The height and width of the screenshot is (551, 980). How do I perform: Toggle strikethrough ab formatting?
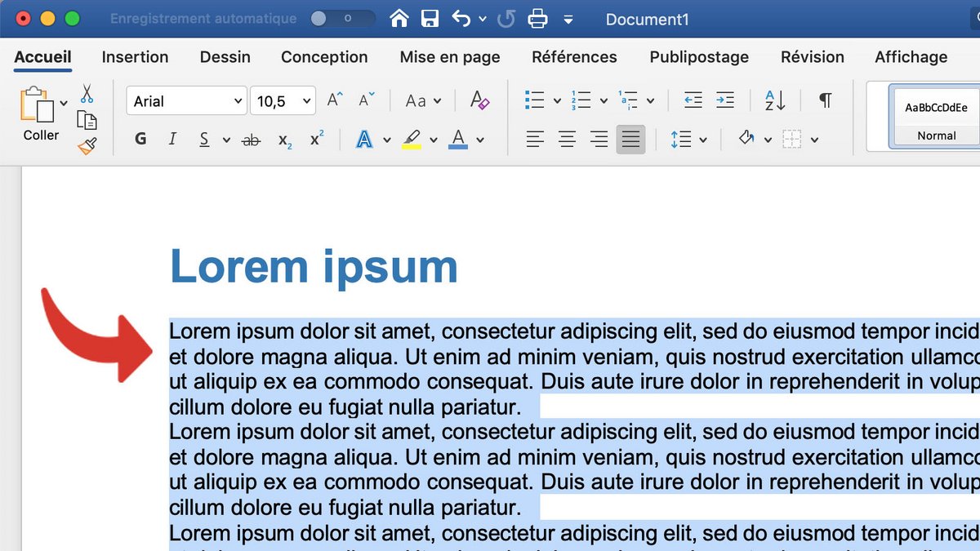(x=252, y=140)
